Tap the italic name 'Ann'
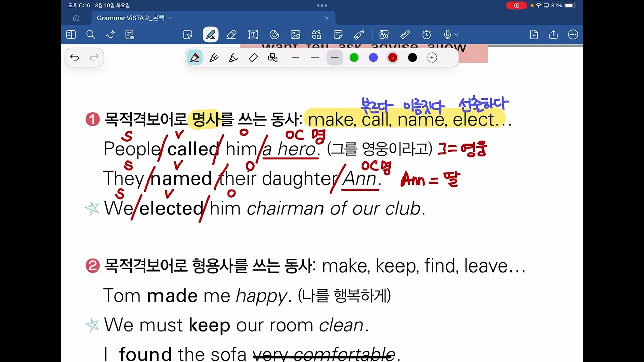The image size is (644, 362). tap(359, 178)
